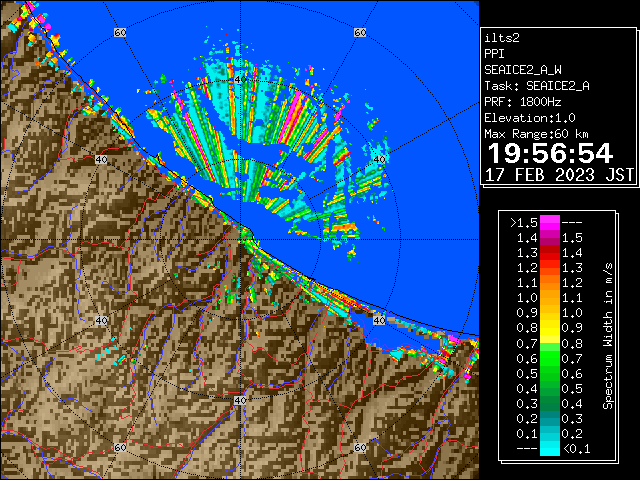Click the dark purple legend band beside left-column 1.4
This screenshot has width=640, height=480.
(x=550, y=238)
